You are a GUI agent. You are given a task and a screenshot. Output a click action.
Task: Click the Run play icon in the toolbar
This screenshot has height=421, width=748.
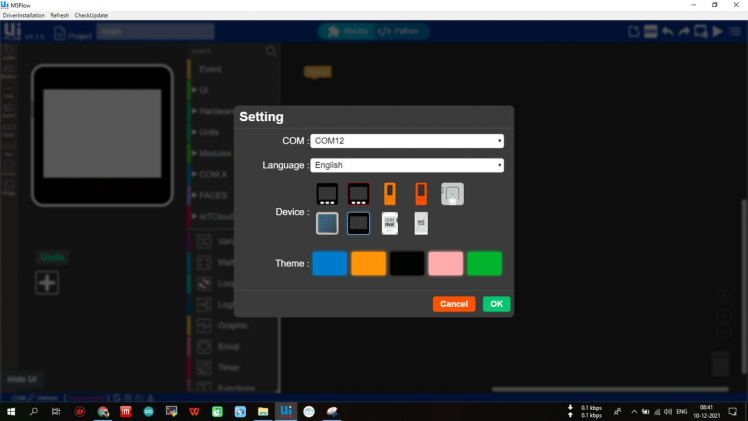717,31
